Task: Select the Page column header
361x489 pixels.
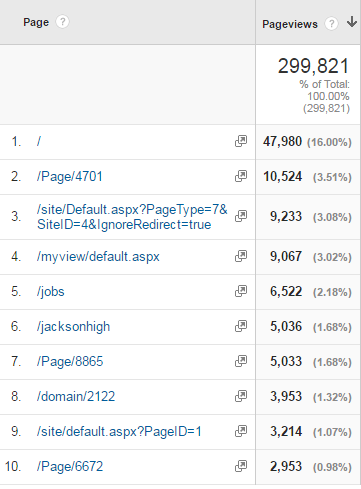Action: pos(36,22)
